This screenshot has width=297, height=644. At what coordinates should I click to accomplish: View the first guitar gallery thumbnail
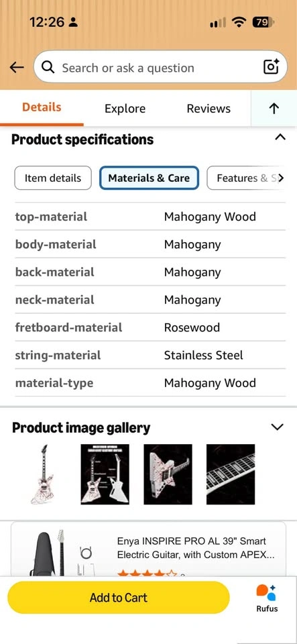pyautogui.click(x=42, y=474)
